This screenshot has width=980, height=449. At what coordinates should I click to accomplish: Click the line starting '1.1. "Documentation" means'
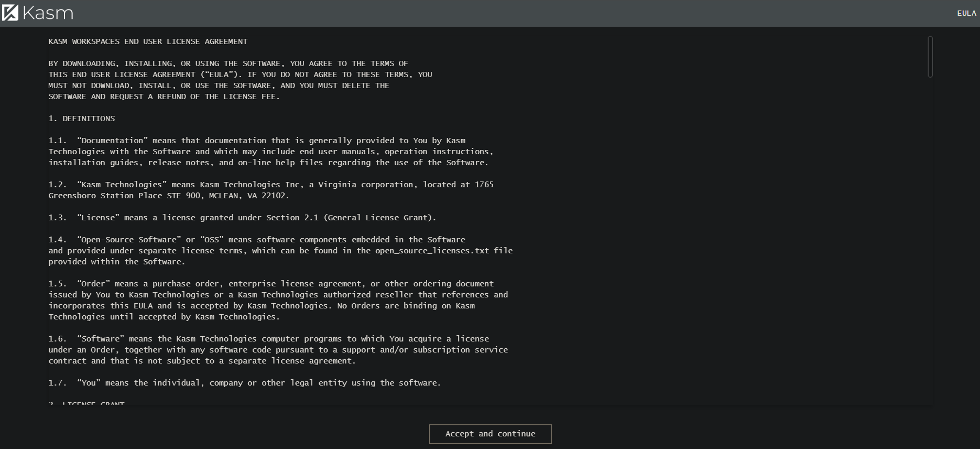[257, 141]
